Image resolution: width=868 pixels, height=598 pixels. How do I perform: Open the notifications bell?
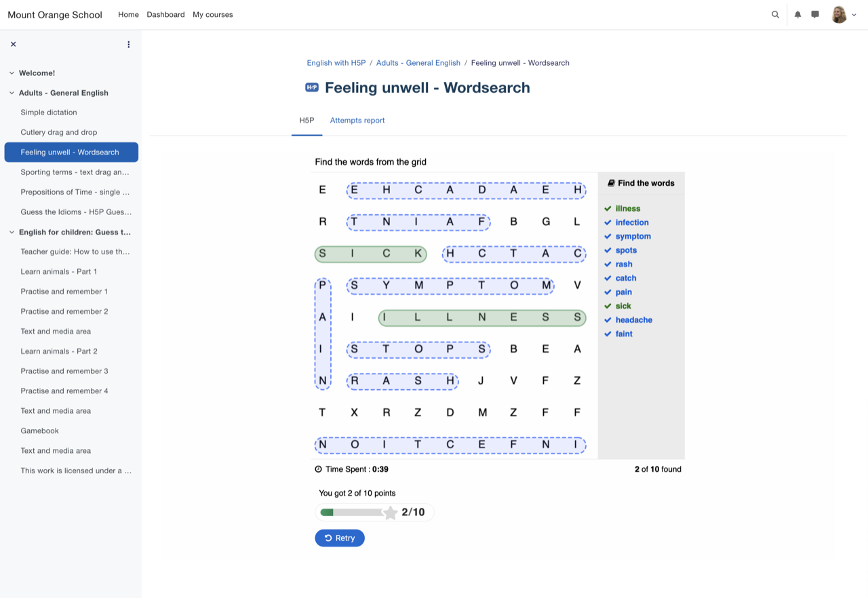pyautogui.click(x=797, y=14)
